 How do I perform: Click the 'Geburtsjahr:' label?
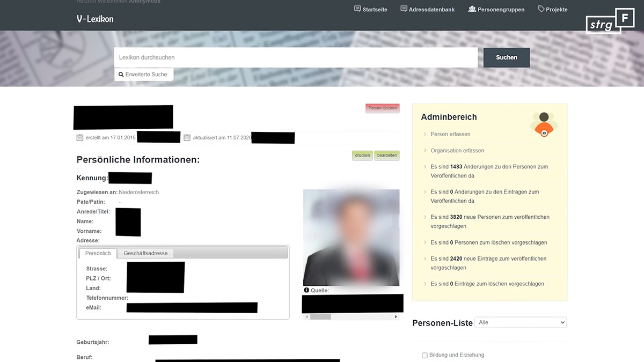(x=93, y=342)
